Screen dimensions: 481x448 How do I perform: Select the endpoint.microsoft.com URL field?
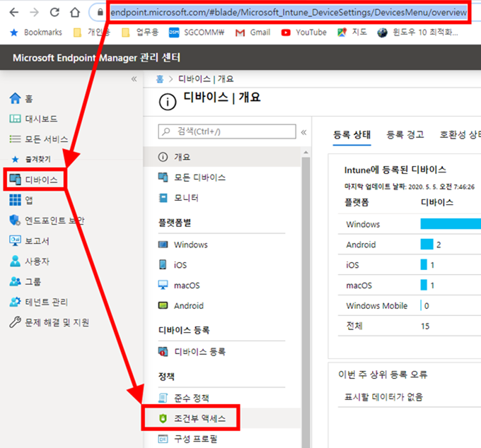[289, 13]
